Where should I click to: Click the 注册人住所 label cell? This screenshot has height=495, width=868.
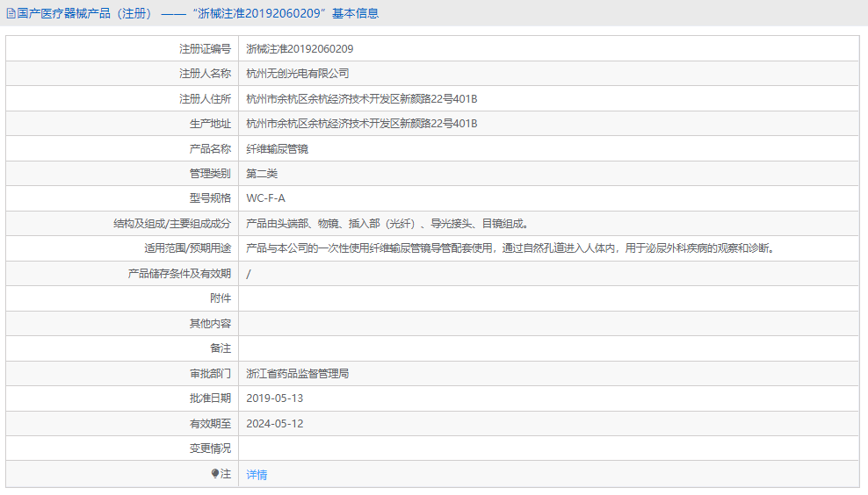point(122,99)
